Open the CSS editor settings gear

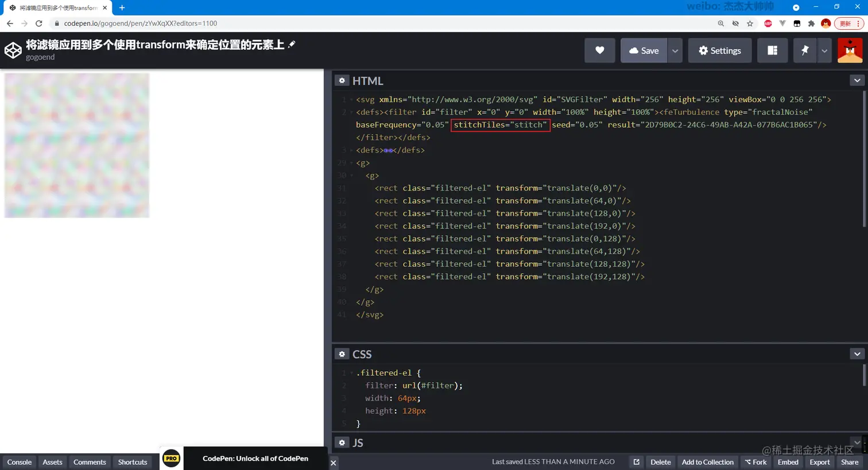coord(342,354)
